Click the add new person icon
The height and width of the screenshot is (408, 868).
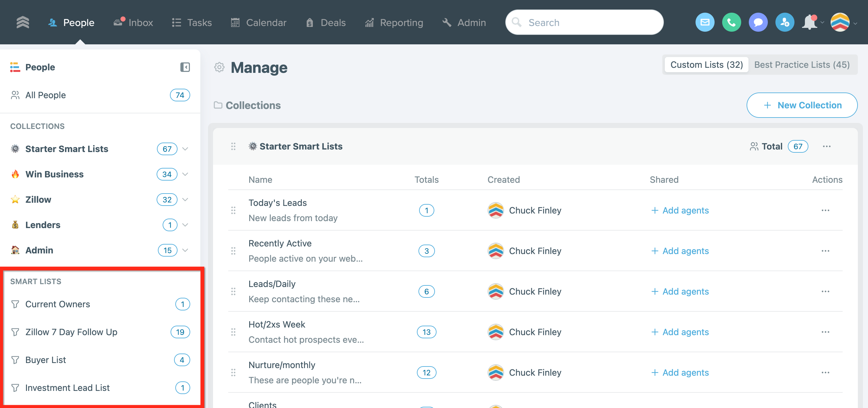point(785,22)
